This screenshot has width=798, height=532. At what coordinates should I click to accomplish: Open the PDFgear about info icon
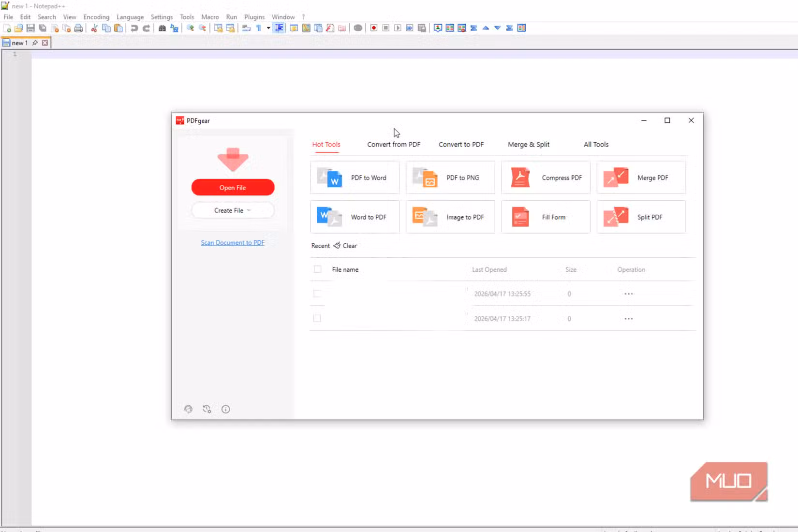click(226, 409)
